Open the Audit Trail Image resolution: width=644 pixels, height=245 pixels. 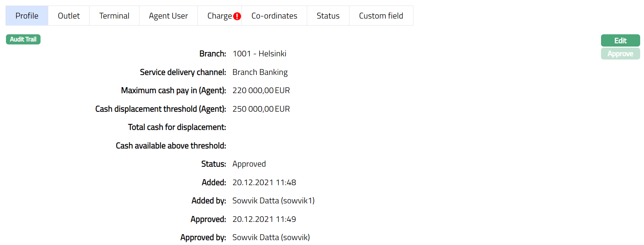tap(23, 39)
